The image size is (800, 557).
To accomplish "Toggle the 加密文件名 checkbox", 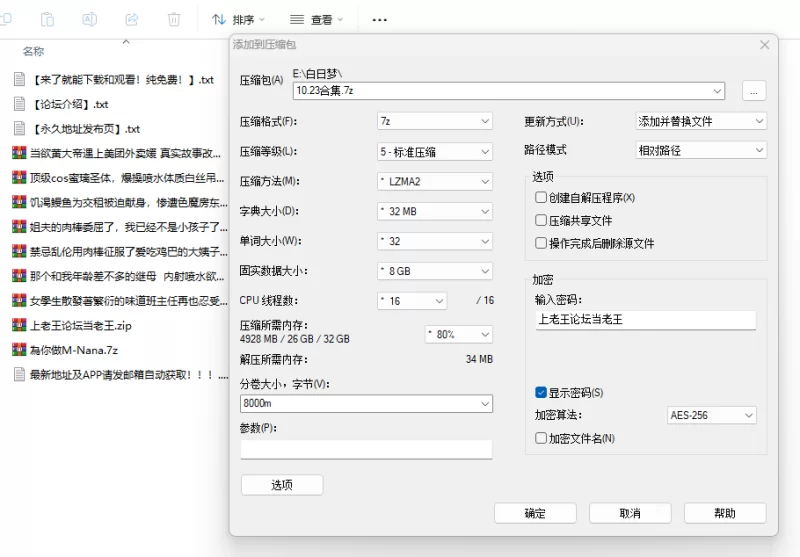I will pyautogui.click(x=541, y=438).
